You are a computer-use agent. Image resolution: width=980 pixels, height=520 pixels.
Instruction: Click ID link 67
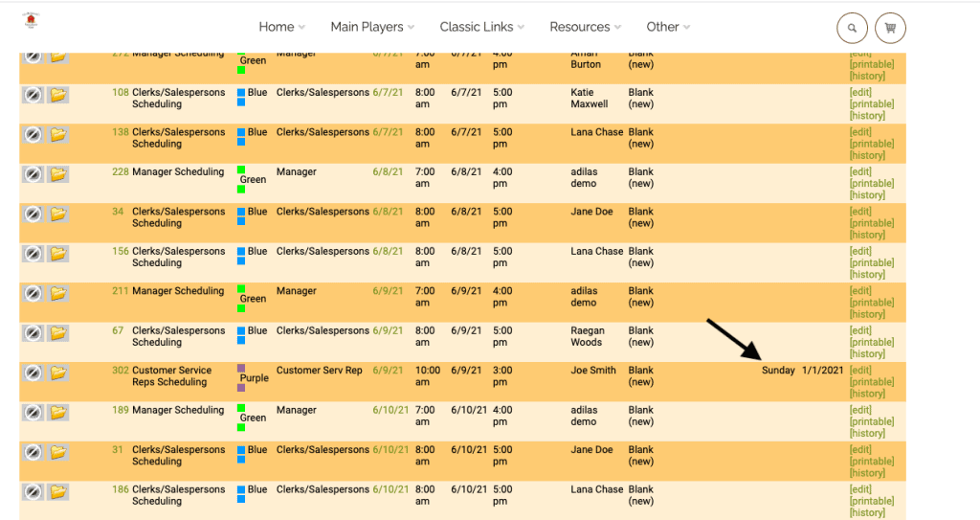point(118,330)
